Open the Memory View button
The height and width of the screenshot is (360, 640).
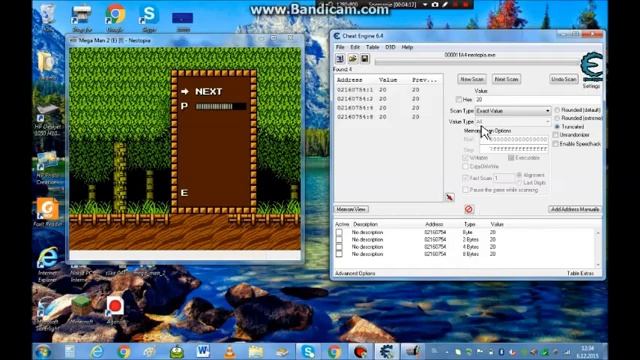pyautogui.click(x=351, y=209)
